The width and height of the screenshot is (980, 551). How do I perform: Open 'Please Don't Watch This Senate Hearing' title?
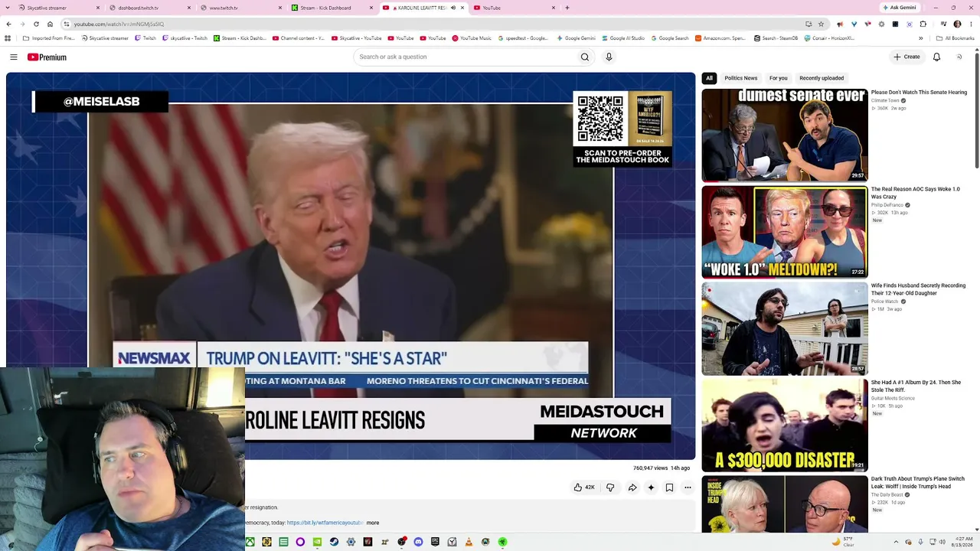point(919,93)
